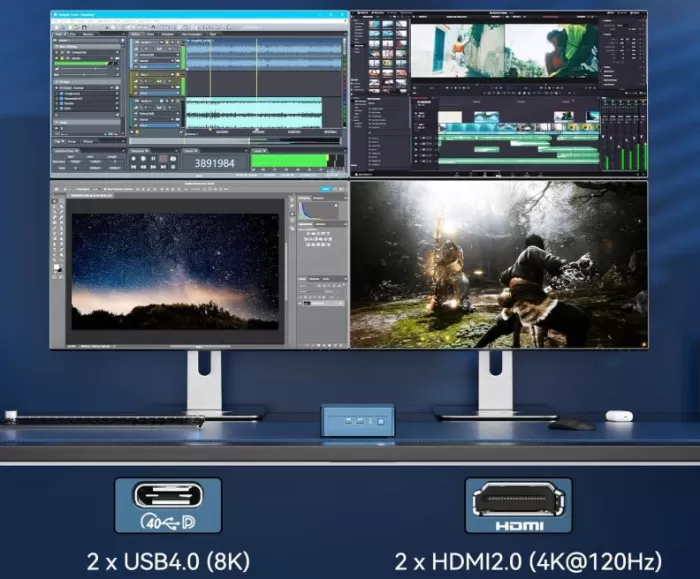The image size is (700, 579).
Task: Click the 3891984 time counter display
Action: click(214, 163)
